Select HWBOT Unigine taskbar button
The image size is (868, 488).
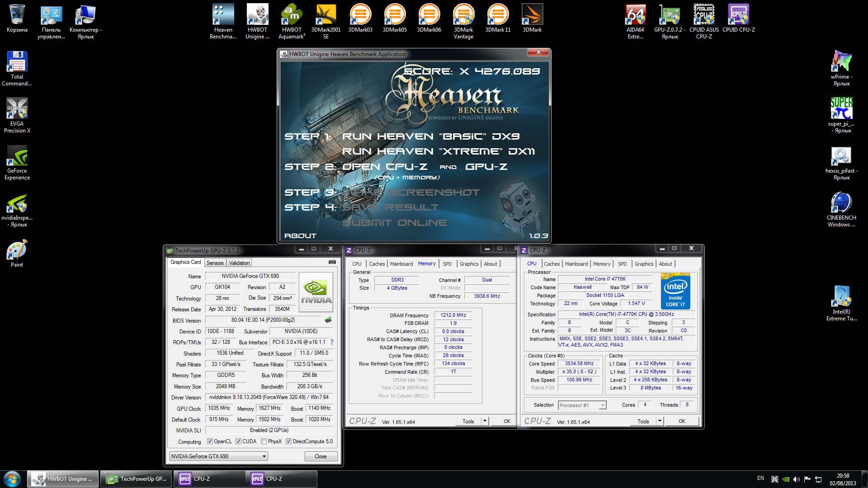pyautogui.click(x=63, y=479)
